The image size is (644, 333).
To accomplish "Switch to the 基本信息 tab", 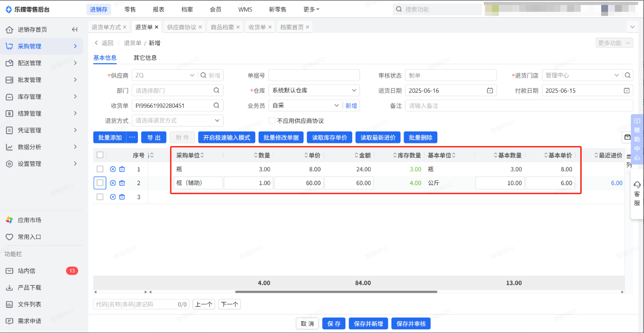I will (x=105, y=58).
